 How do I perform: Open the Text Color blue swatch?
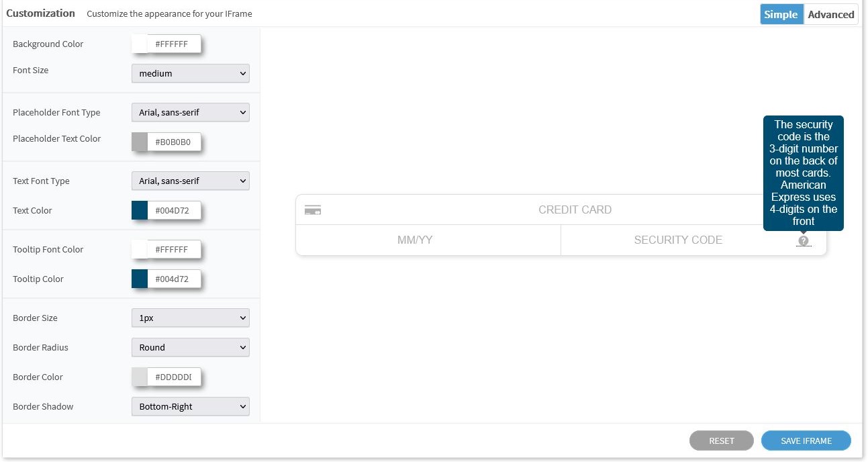140,210
